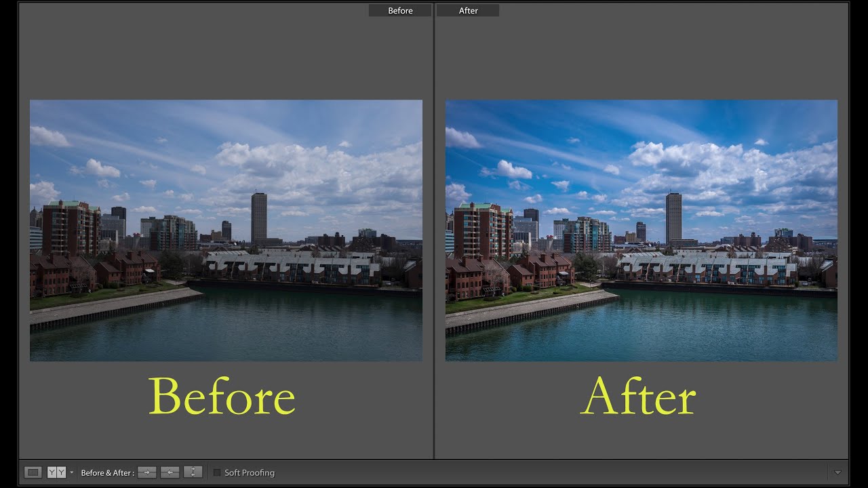This screenshot has height=488, width=868.
Task: Swap Before and After settings button
Action: pyautogui.click(x=193, y=472)
